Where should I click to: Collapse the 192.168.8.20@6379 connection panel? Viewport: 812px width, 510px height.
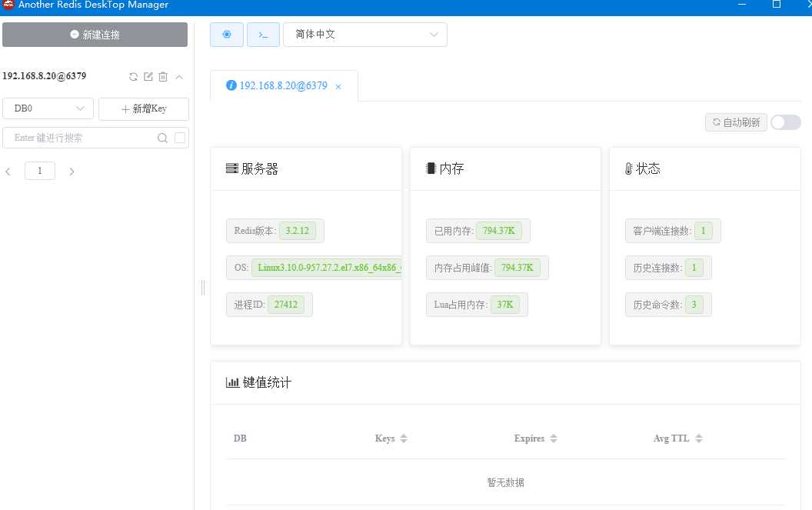[179, 77]
